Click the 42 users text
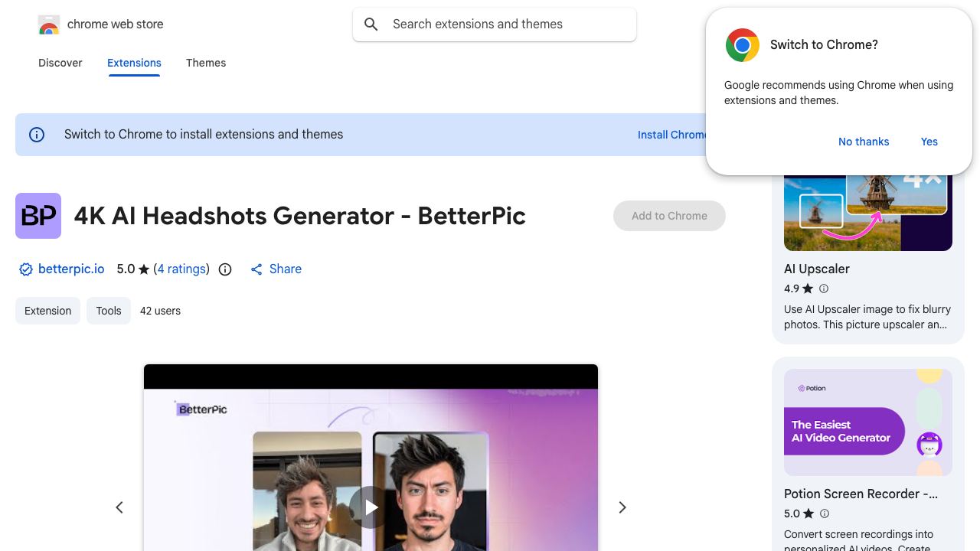Screen dimensions: 980x551 click(160, 311)
